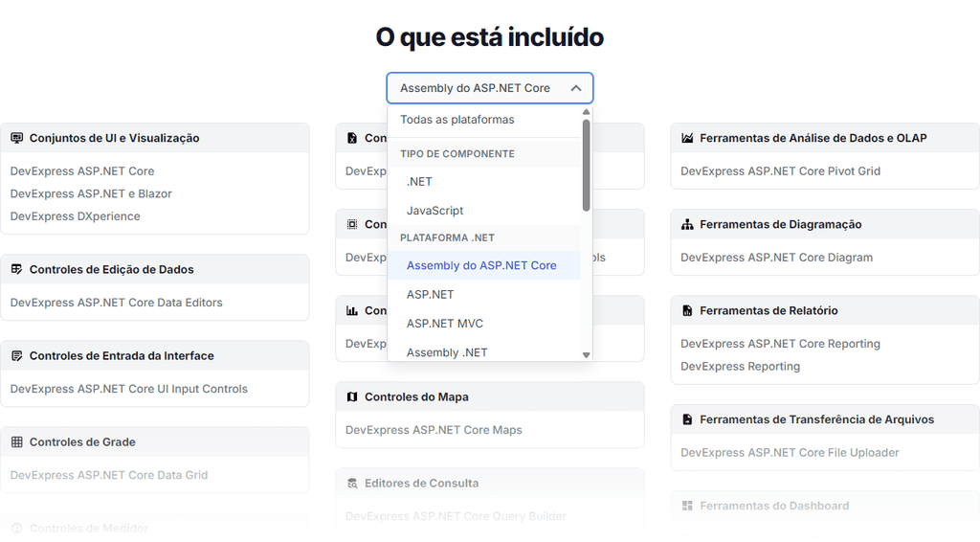Click the Ferramentas de Análise de Dados e OLAP heading

click(x=813, y=138)
